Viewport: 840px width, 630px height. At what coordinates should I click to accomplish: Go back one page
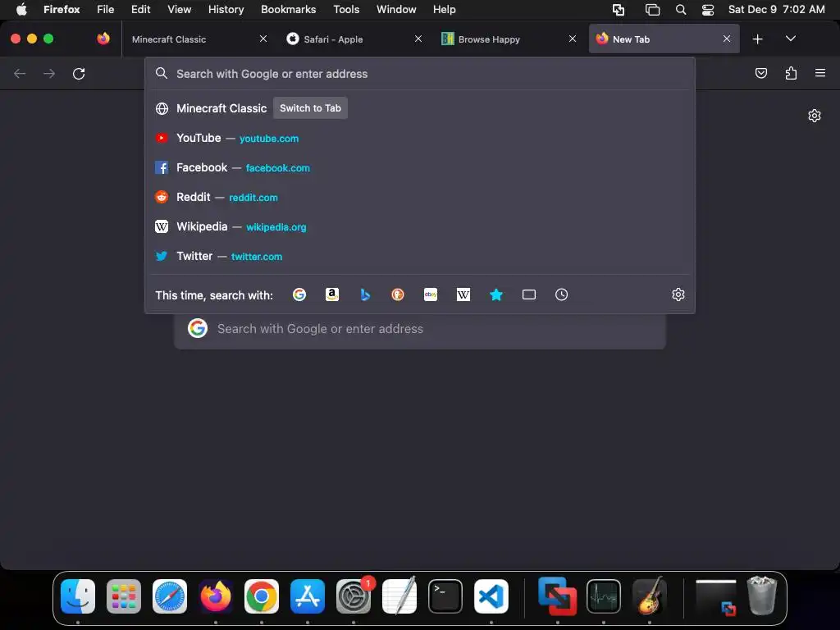pos(20,73)
